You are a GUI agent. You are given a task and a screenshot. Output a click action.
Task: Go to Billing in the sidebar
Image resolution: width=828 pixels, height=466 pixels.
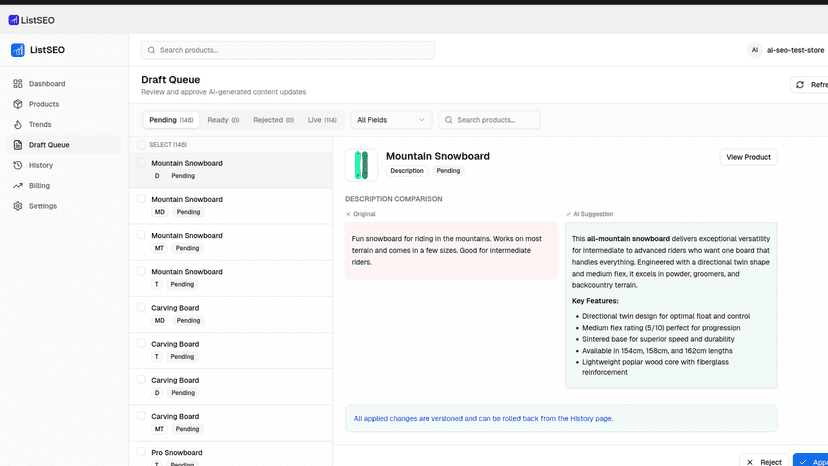tap(63, 185)
